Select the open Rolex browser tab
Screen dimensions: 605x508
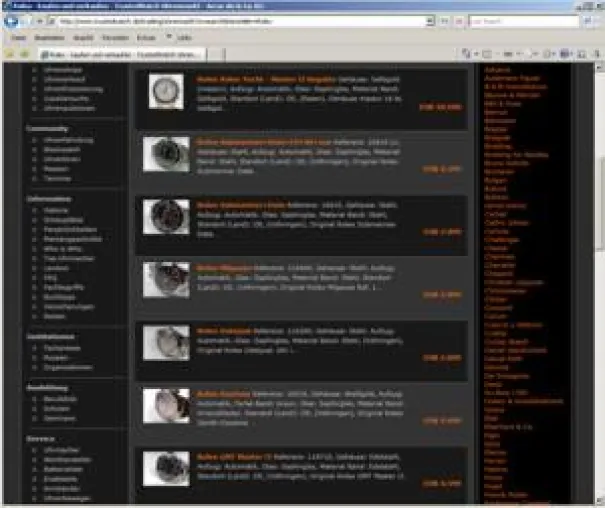click(122, 55)
